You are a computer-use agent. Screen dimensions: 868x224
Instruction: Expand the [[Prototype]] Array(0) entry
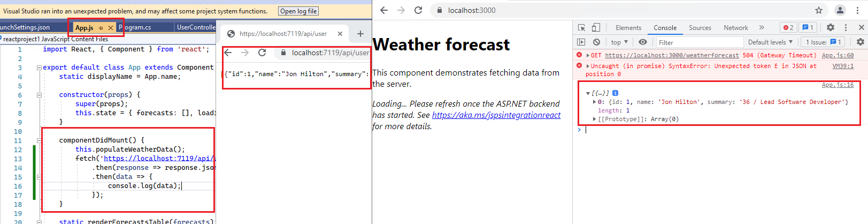coord(594,119)
